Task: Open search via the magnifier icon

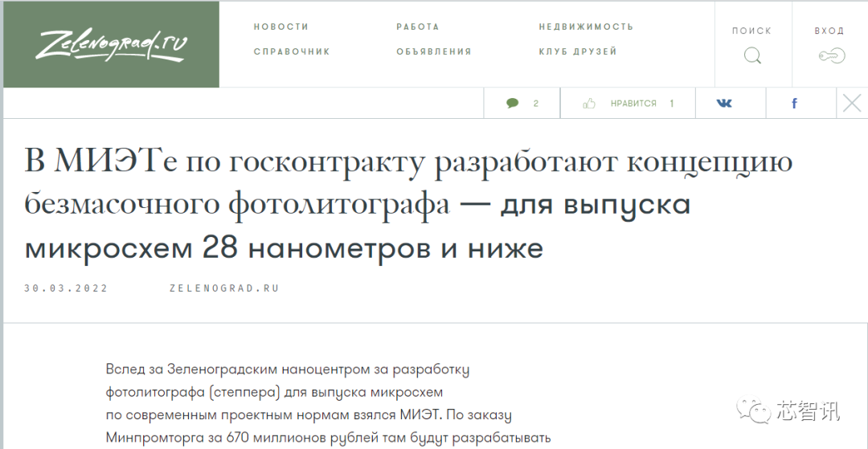Action: pos(751,55)
